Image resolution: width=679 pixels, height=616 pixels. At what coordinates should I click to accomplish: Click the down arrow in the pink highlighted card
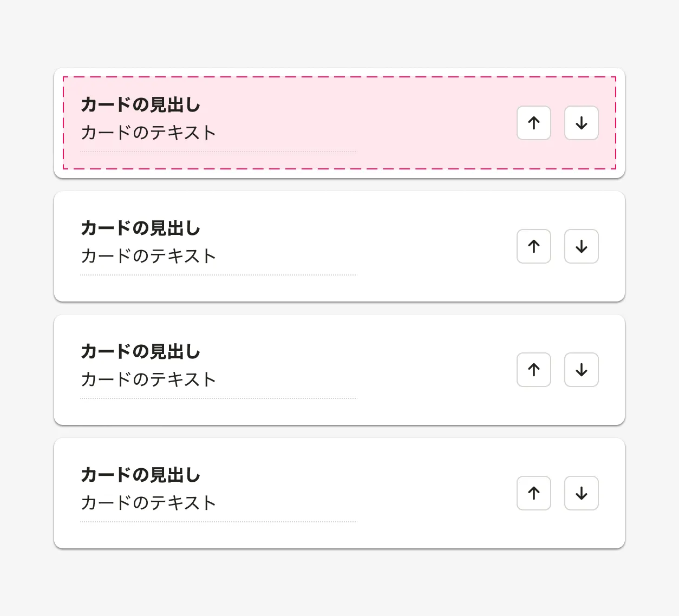(x=582, y=123)
